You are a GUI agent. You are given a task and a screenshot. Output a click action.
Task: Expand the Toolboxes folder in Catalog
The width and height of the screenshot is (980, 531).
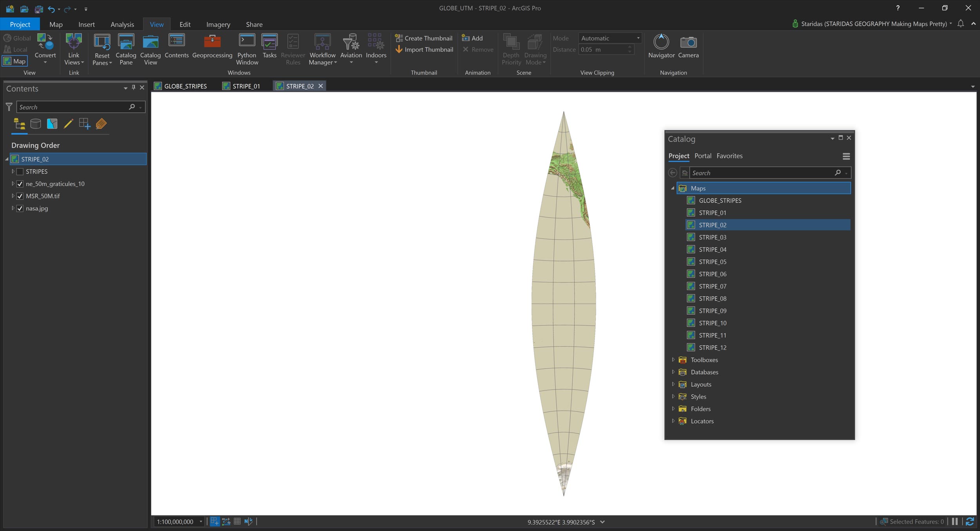673,360
